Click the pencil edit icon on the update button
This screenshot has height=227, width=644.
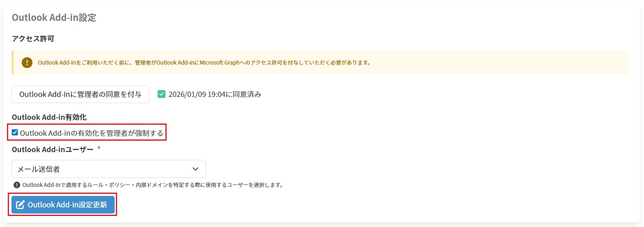point(20,205)
